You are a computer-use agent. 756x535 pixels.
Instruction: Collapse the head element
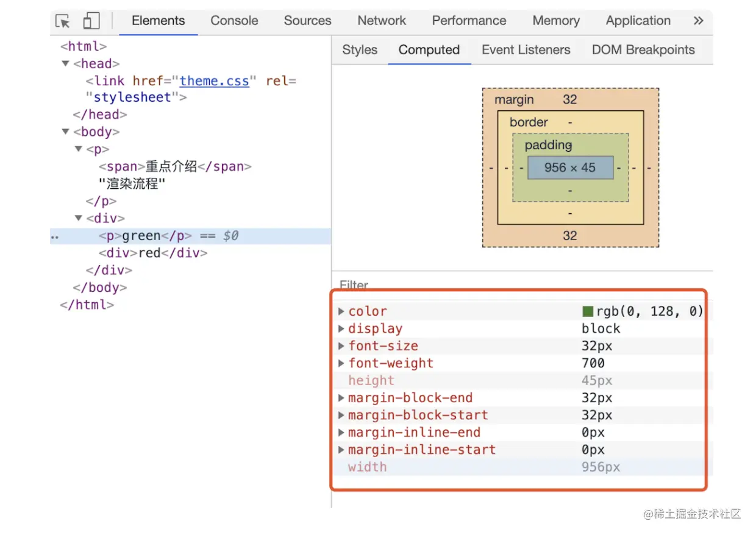[66, 63]
